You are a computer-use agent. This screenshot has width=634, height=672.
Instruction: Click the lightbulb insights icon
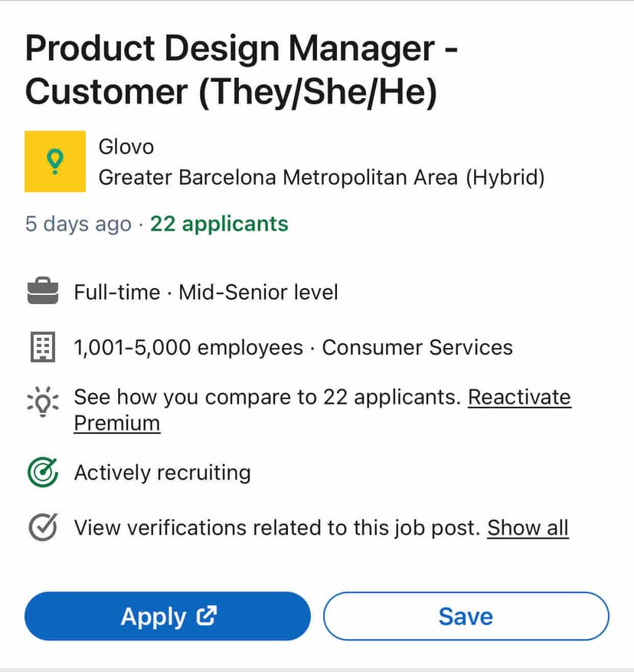(43, 400)
